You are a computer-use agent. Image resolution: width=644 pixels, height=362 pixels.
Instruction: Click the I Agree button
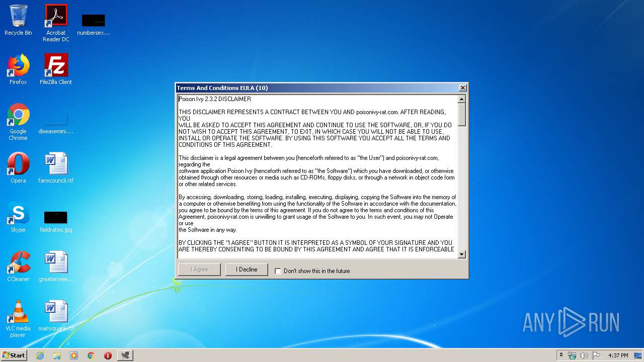coord(199,269)
